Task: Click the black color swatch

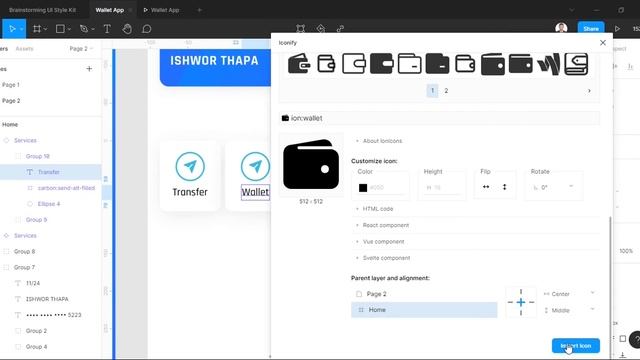Action: click(363, 188)
